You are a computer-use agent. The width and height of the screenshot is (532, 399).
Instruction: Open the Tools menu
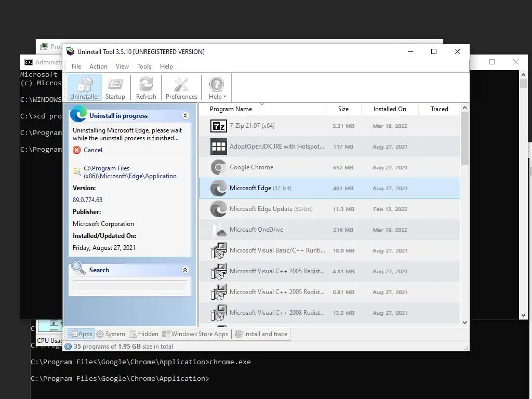[x=144, y=66]
